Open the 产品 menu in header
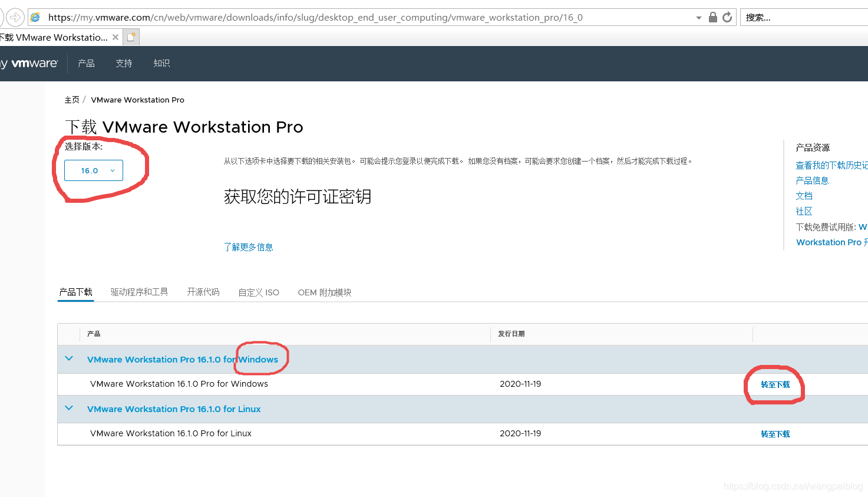Viewport: 868px width, 497px height. coord(86,63)
